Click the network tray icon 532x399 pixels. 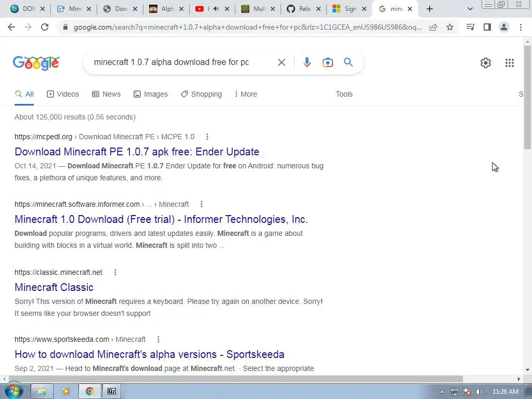pyautogui.click(x=454, y=392)
